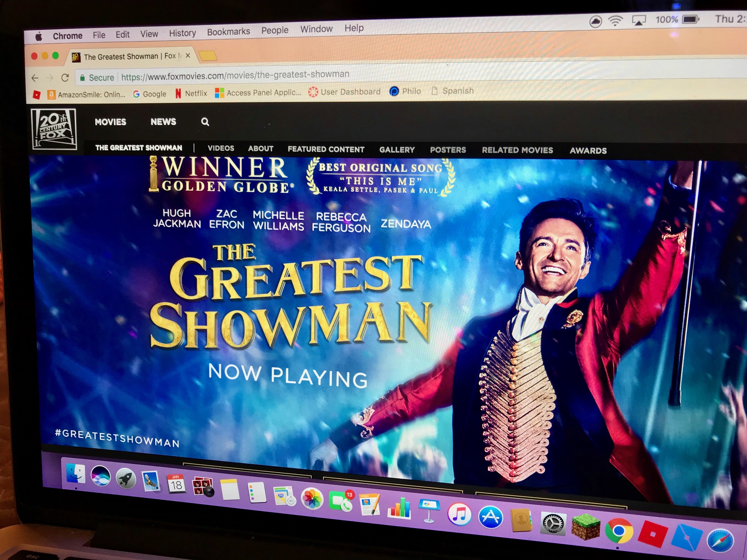Go to the AWARDS section
Viewport: 747px width, 560px height.
pos(588,150)
